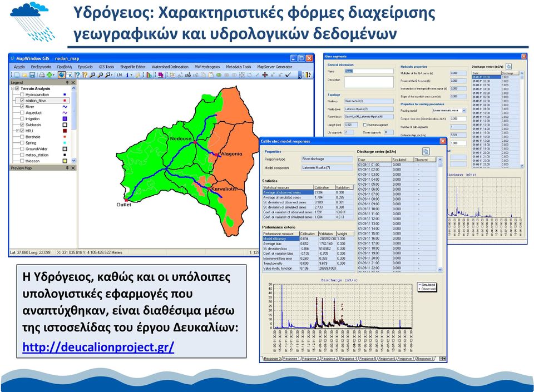Enable meteo_station layer checkbox

point(22,155)
